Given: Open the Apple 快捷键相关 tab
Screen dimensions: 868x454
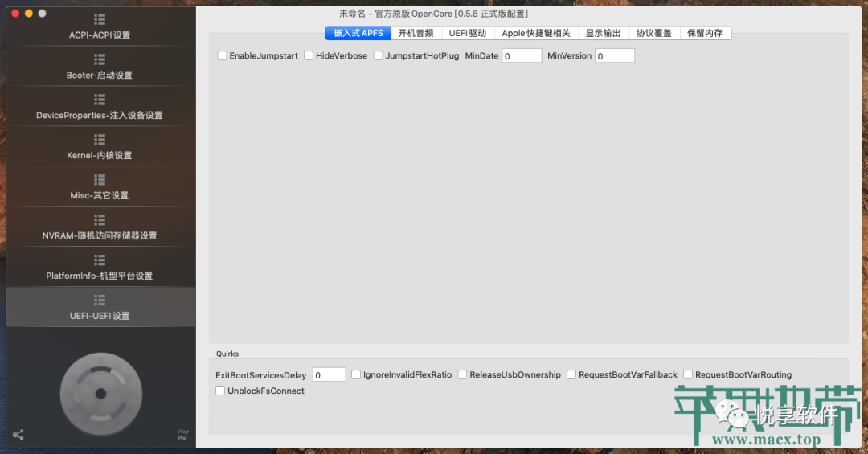Looking at the screenshot, I should 536,33.
